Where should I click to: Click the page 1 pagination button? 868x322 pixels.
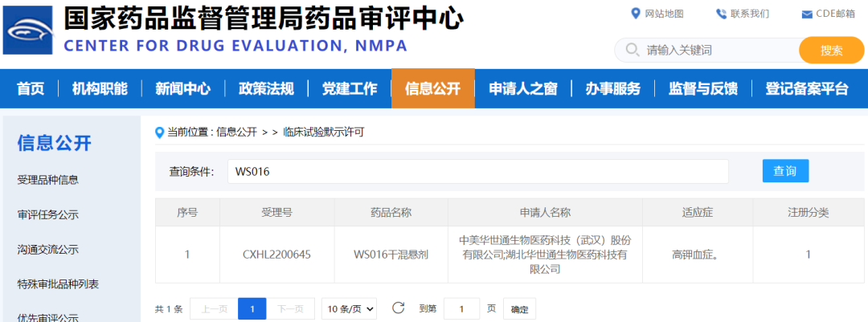252,308
